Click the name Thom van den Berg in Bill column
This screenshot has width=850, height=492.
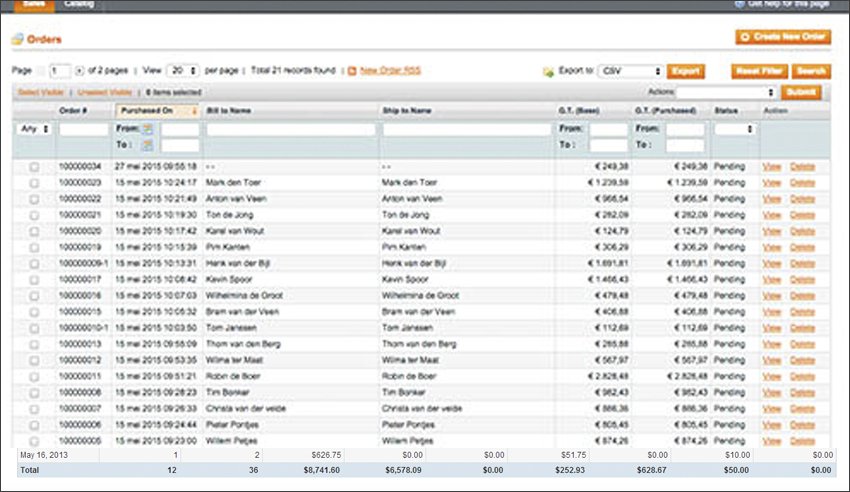pyautogui.click(x=243, y=344)
